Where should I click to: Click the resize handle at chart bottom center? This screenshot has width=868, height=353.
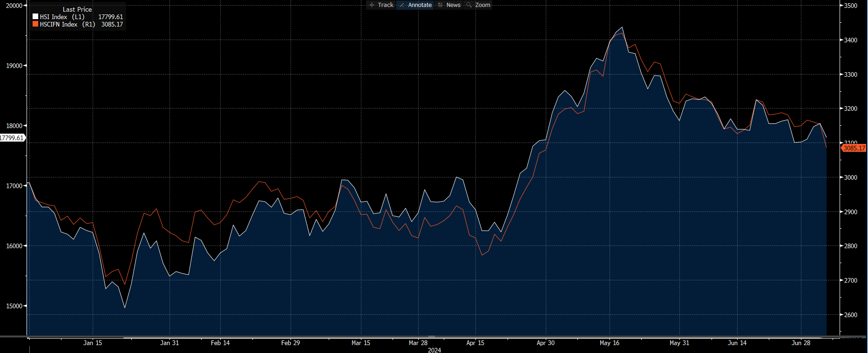[x=432, y=336]
